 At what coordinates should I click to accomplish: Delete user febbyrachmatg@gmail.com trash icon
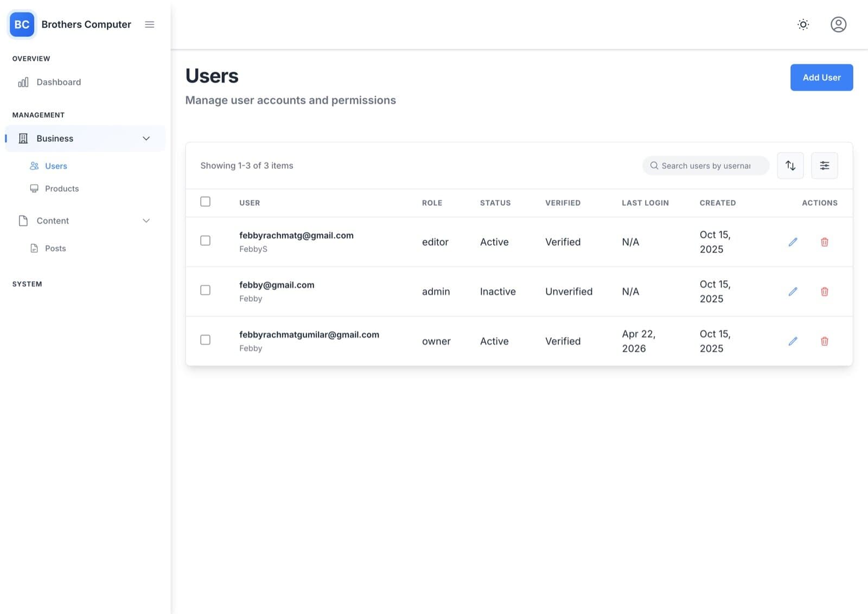coord(825,242)
